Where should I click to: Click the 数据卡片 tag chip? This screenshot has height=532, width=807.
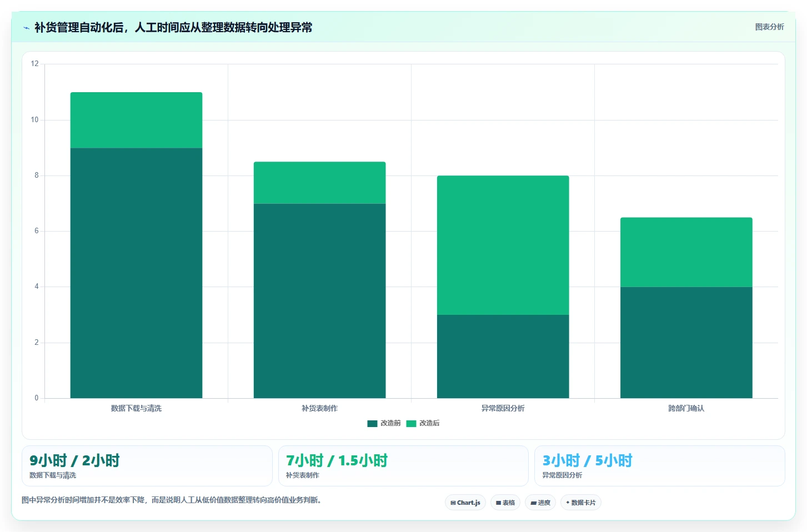coord(580,503)
